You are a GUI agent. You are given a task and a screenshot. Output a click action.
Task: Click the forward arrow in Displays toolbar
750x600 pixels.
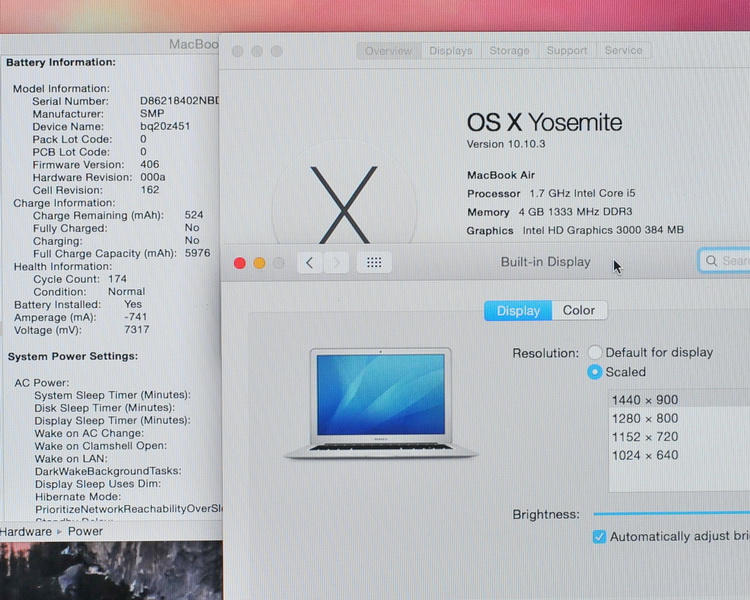336,262
